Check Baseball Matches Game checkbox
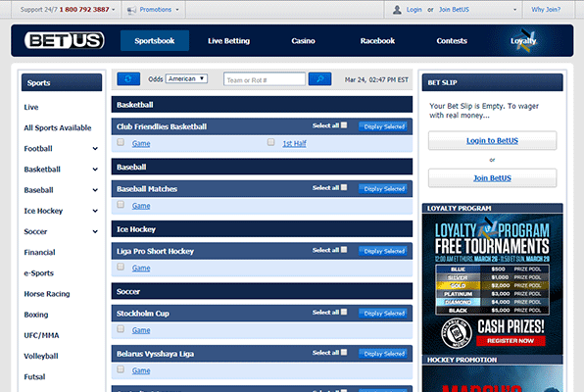584x392 pixels. (121, 205)
